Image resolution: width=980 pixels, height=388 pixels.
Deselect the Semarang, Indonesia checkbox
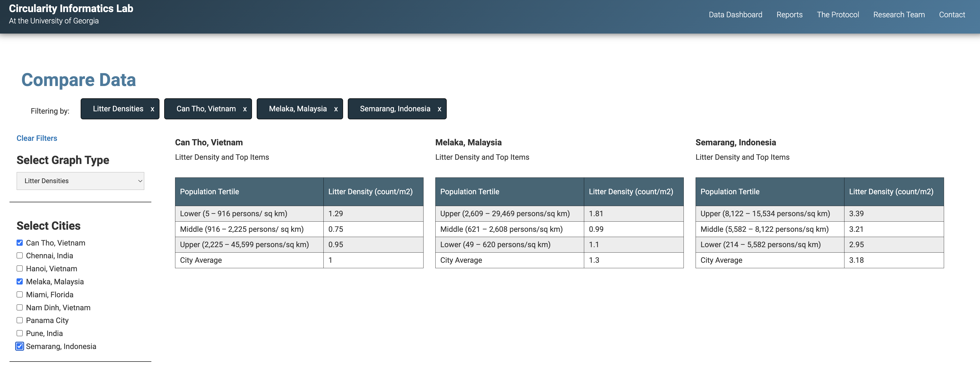[20, 346]
